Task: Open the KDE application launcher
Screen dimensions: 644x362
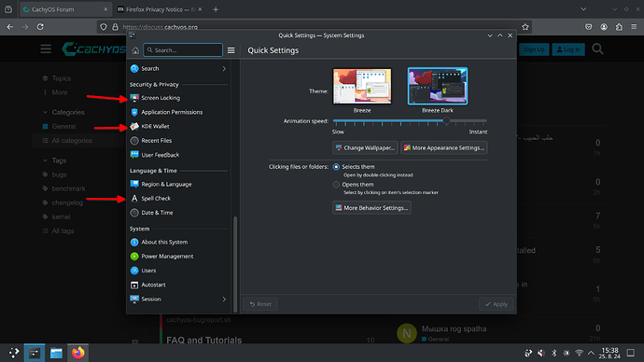Action: point(14,353)
